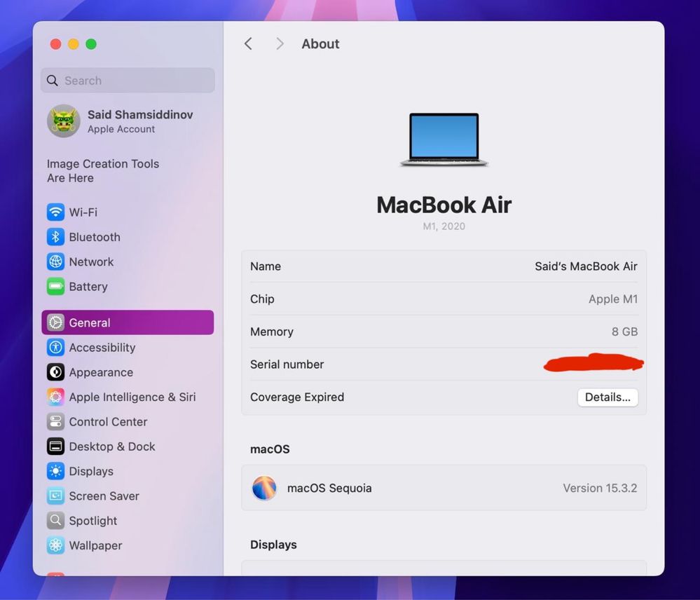The height and width of the screenshot is (600, 700).
Task: Open the Desktop & Dock icon
Action: pyautogui.click(x=55, y=446)
